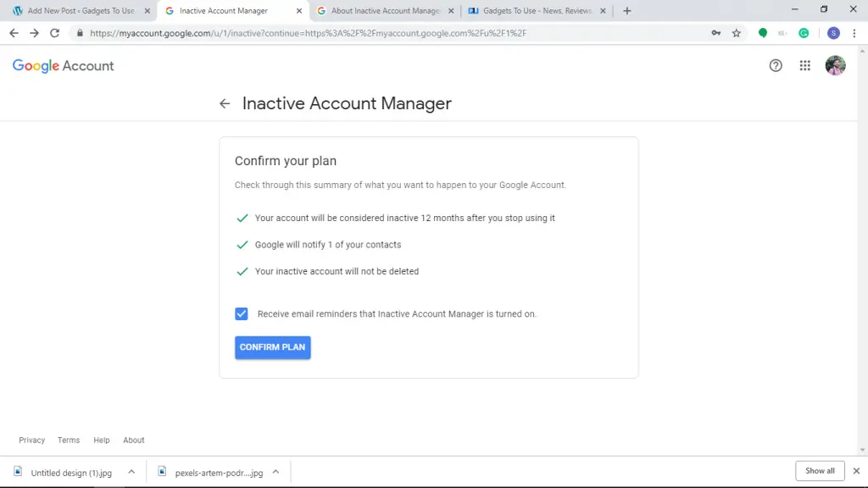The image size is (868, 488).
Task: Expand options for Untitled design (1).jpg download
Action: click(x=131, y=472)
